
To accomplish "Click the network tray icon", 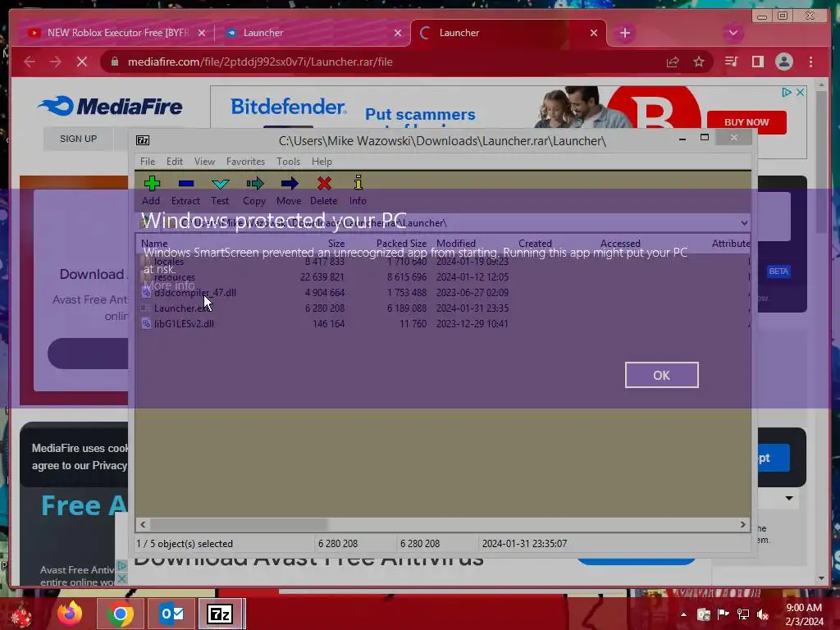I will point(743,614).
